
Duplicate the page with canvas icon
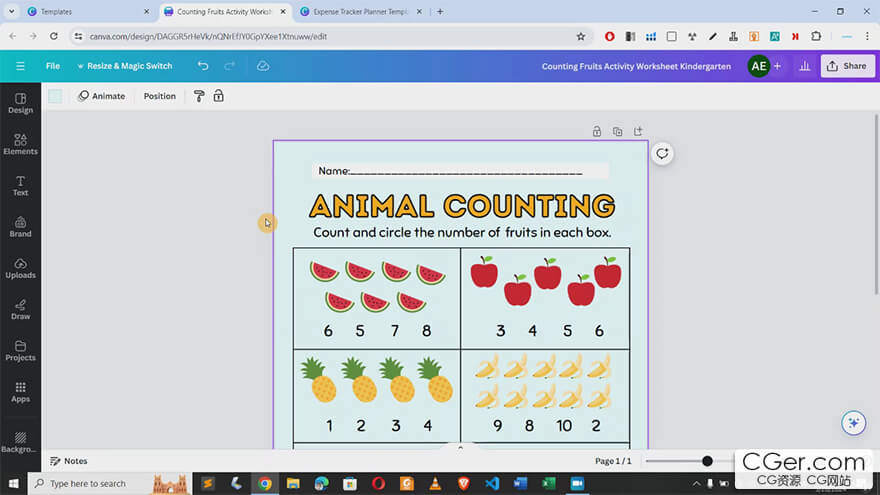(x=617, y=131)
